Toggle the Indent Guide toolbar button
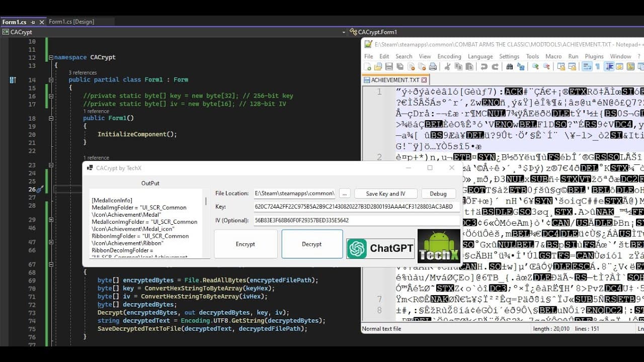The width and height of the screenshot is (644, 362). [609, 67]
